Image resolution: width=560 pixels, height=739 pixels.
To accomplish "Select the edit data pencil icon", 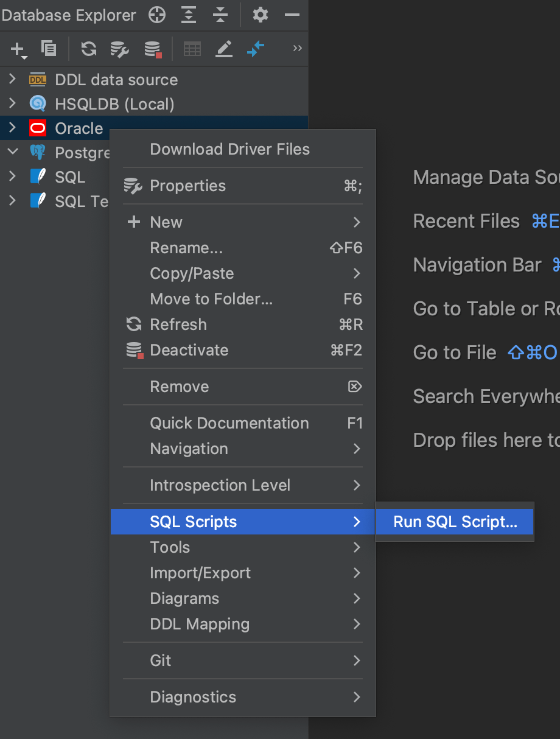I will [223, 49].
